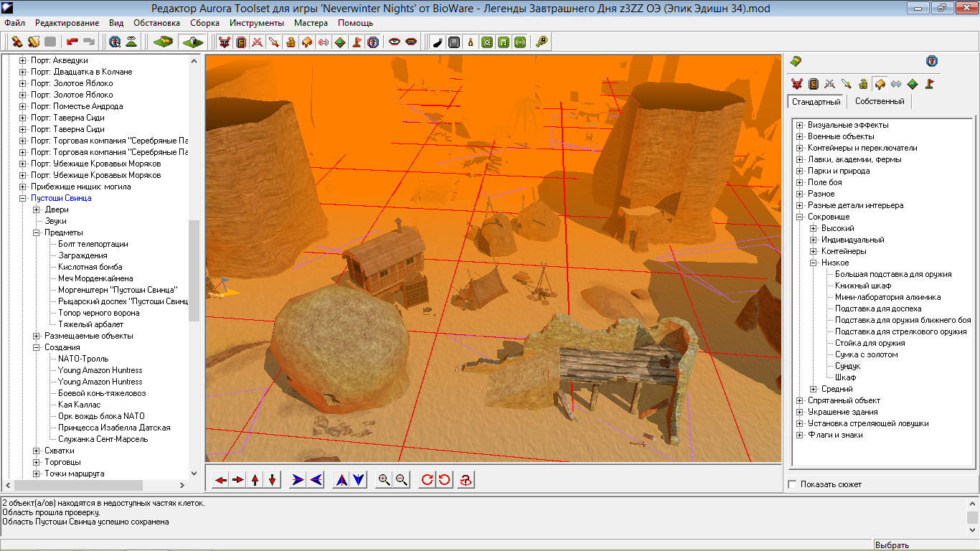Select the Doors category in the right palette
The image size is (980, 551).
pos(813,84)
